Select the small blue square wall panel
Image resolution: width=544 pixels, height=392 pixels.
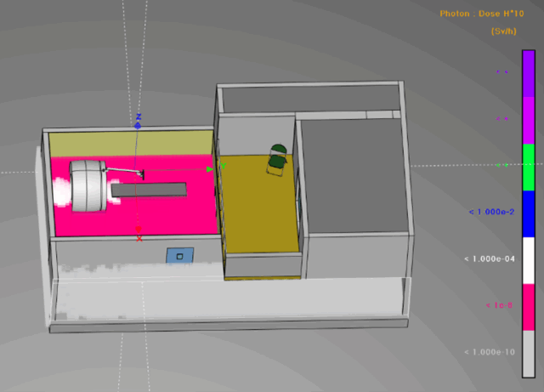tap(178, 255)
